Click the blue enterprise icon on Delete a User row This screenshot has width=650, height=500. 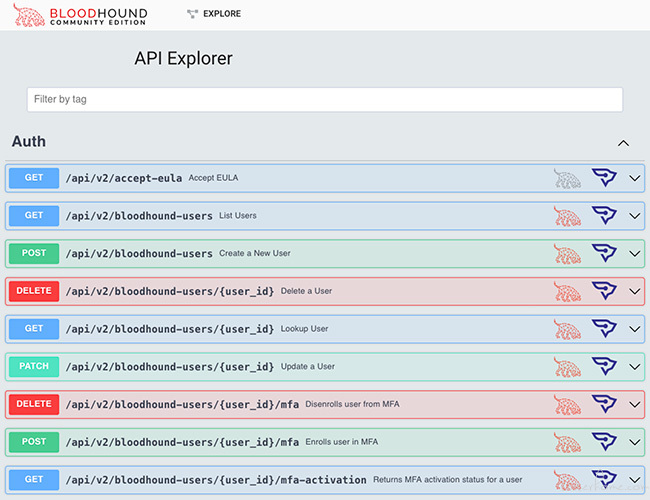coord(604,291)
